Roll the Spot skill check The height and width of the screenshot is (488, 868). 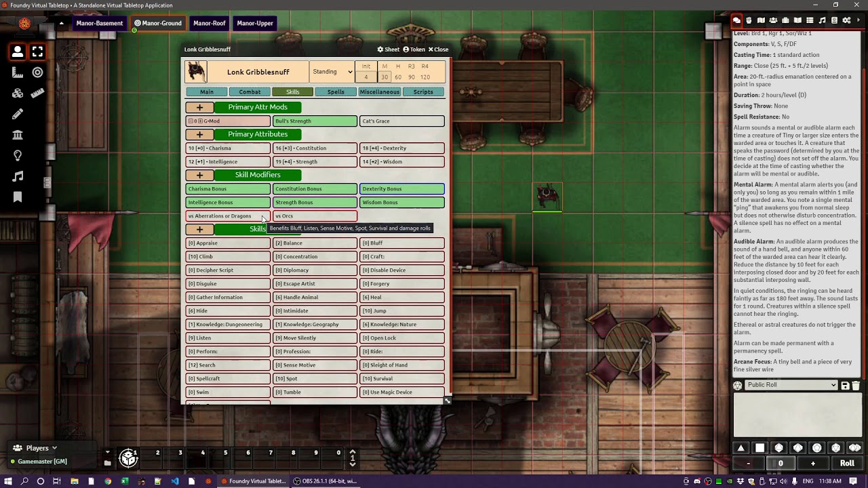[315, 379]
